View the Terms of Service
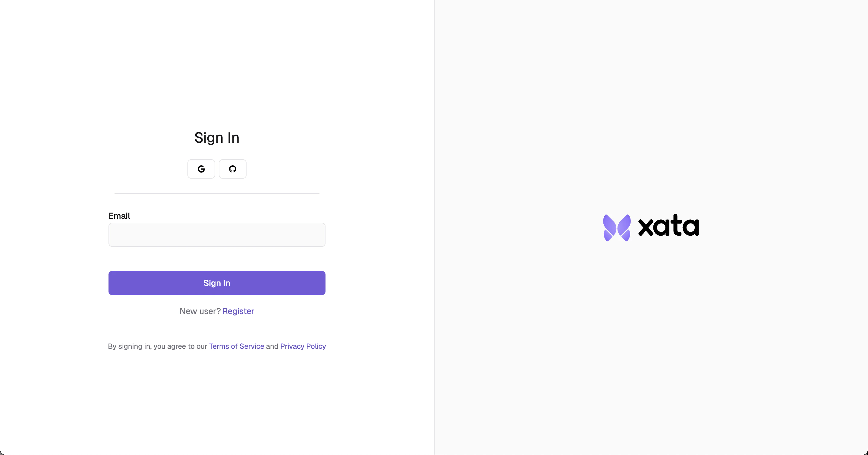The image size is (868, 455). [x=236, y=346]
